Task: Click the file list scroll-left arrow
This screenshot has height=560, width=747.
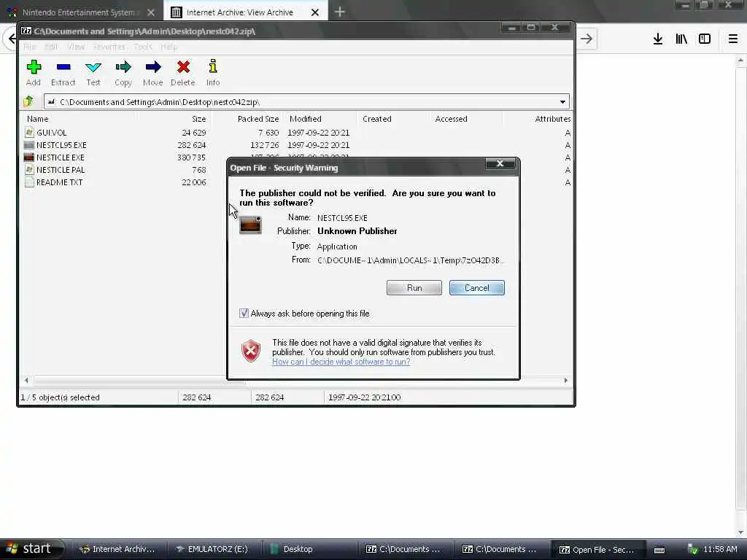Action: (27, 380)
